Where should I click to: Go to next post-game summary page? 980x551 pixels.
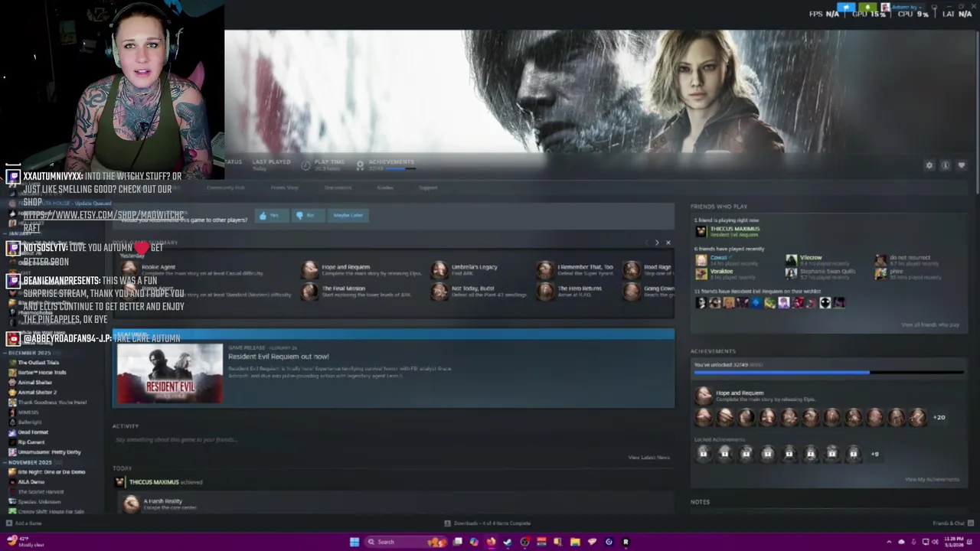coord(657,243)
